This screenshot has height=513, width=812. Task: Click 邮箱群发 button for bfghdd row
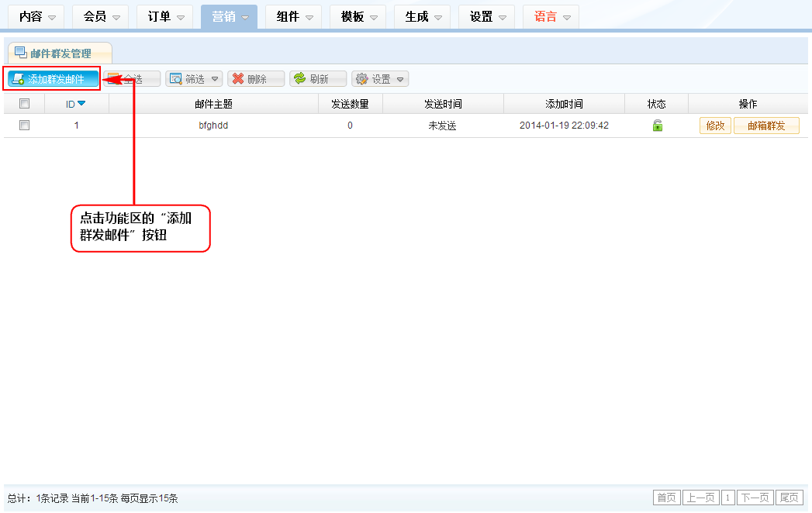[x=766, y=126]
